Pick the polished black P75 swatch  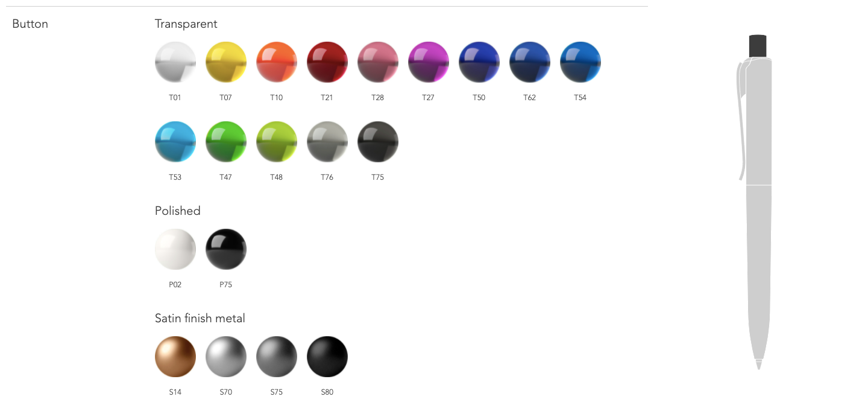click(226, 249)
